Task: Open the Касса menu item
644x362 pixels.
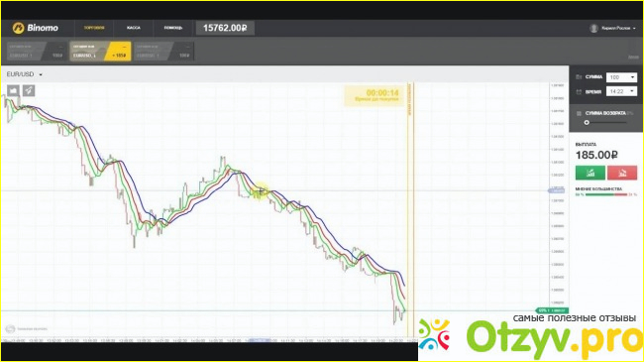Action: click(134, 28)
